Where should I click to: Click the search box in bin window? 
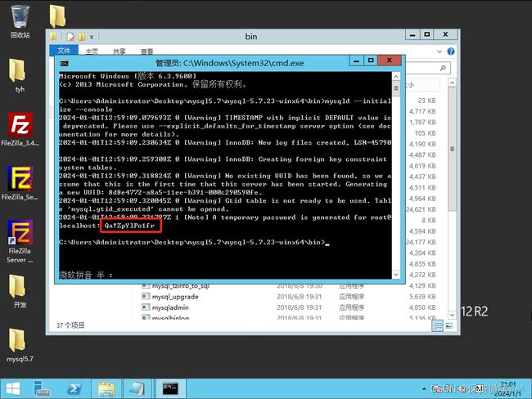(x=428, y=68)
